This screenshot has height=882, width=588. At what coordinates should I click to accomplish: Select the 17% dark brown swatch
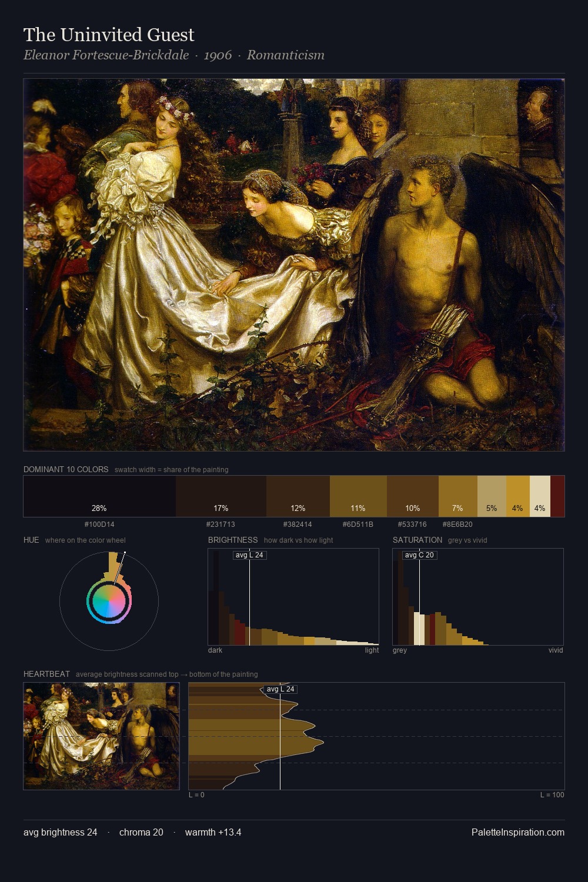point(221,496)
